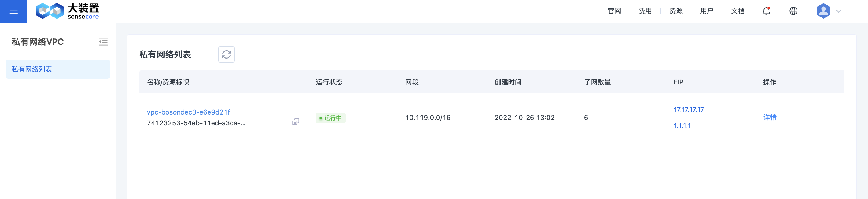Screen dimensions: 868x199
Task: Open EIP address 17.17.17.17
Action: (x=689, y=110)
